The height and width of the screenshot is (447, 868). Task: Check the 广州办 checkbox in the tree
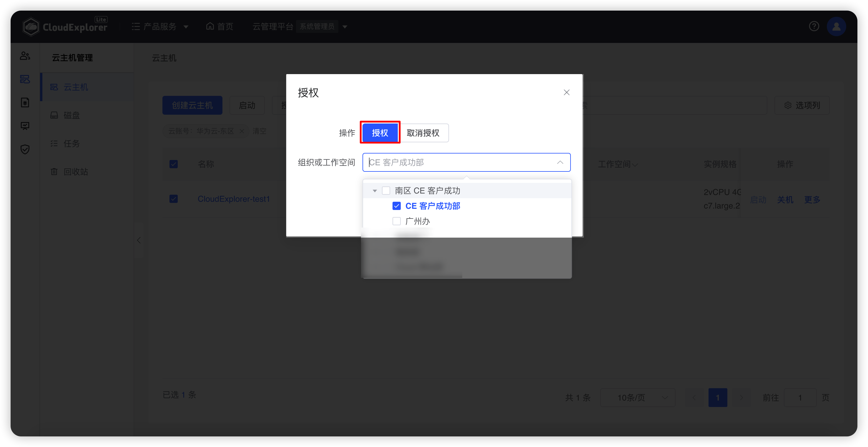[397, 221]
